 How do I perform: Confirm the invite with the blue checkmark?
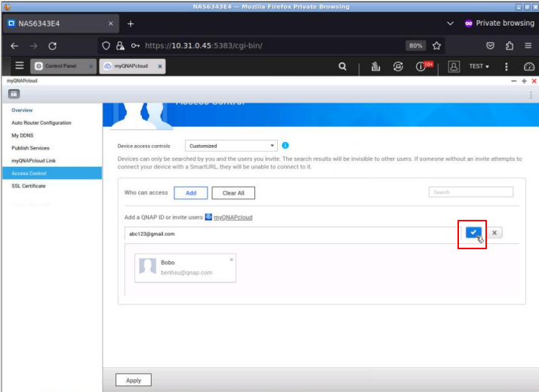(x=473, y=233)
